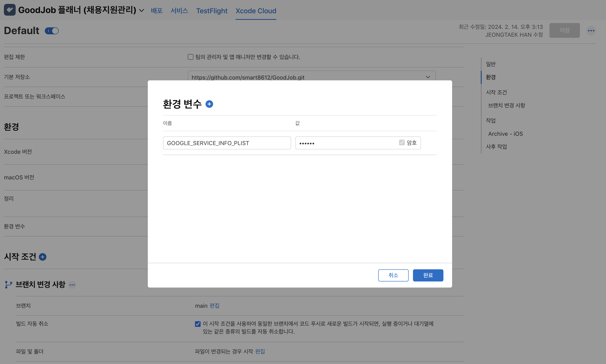Switch to the TestFlight tab
The height and width of the screenshot is (364, 606).
[x=211, y=11]
